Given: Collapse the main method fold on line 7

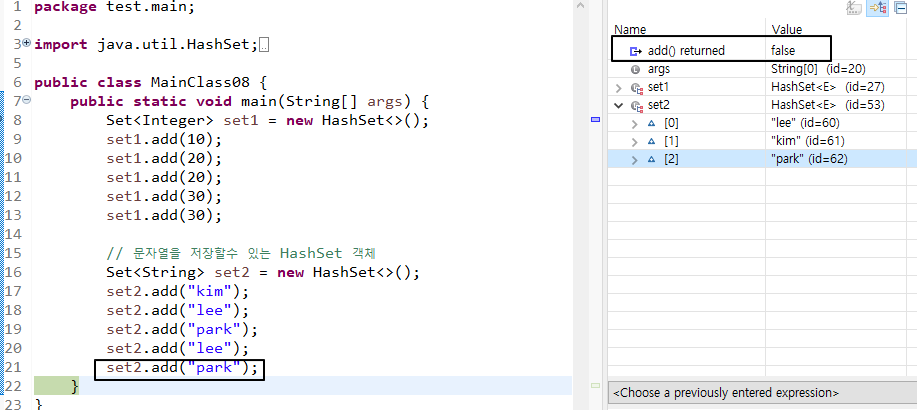Looking at the screenshot, I should tap(26, 101).
